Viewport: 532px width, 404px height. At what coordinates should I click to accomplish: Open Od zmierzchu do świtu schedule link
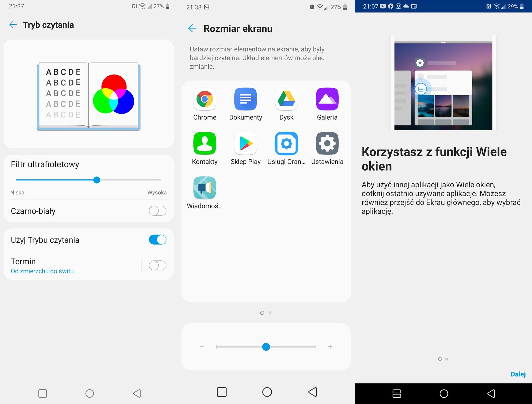click(42, 271)
